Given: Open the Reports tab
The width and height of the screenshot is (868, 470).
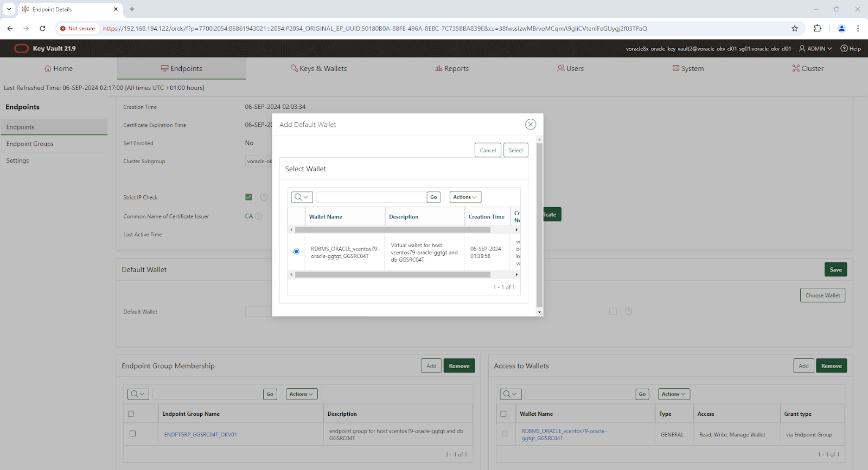Looking at the screenshot, I should click(452, 68).
